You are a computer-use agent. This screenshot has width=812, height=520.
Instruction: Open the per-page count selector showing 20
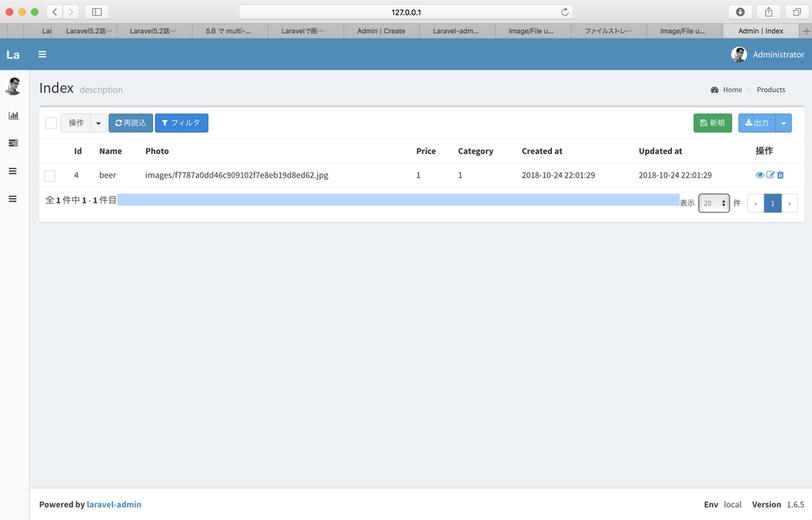[x=714, y=203]
